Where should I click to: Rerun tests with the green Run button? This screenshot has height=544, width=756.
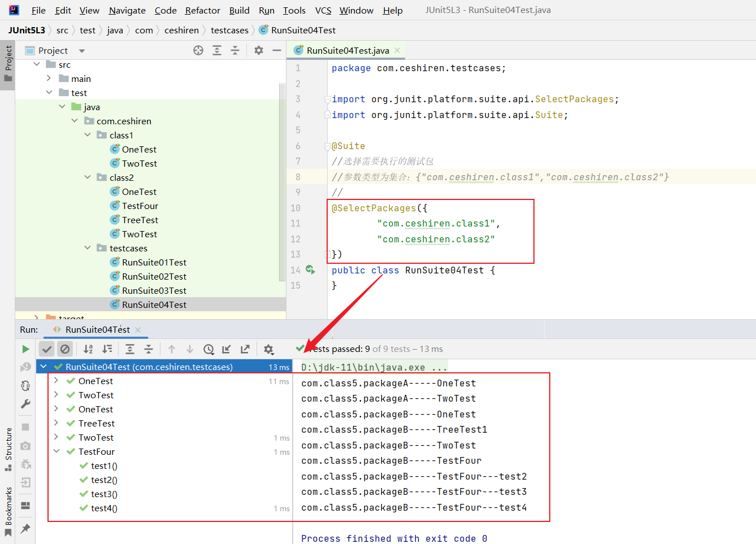pyautogui.click(x=25, y=349)
